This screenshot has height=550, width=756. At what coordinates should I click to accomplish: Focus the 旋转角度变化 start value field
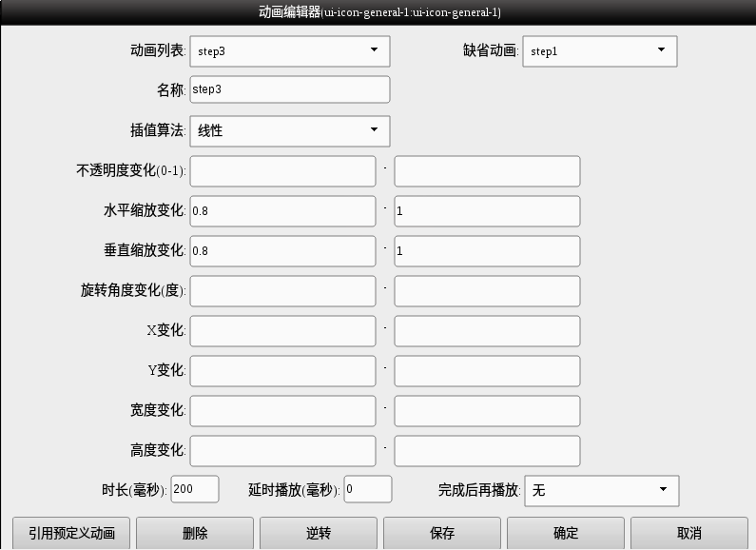(282, 291)
